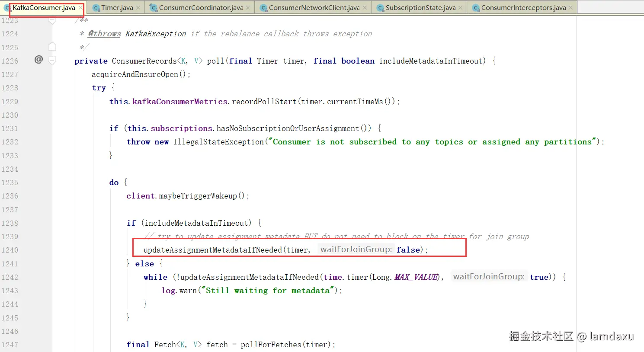Click the recordPollStart method call
The image size is (644, 352).
pos(264,102)
